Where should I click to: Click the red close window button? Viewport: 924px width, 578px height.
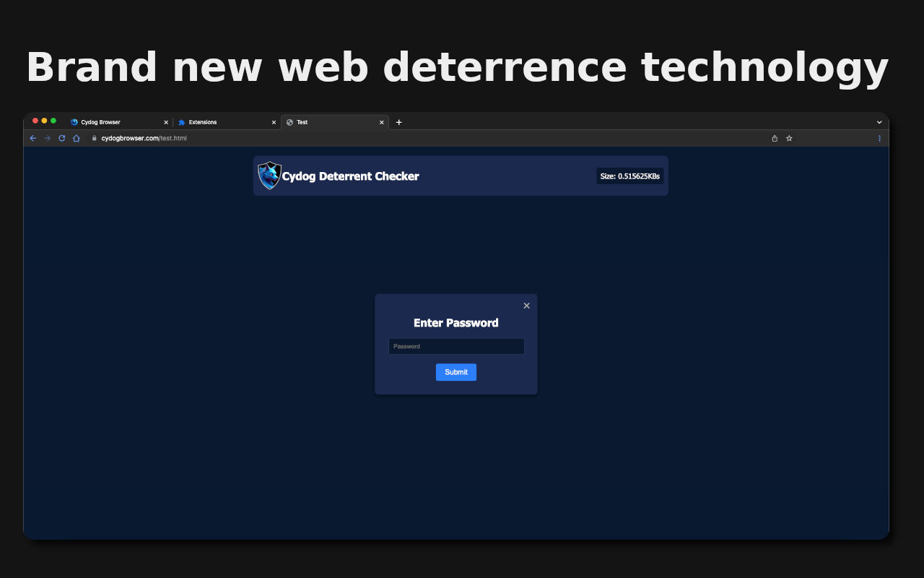[x=35, y=121]
